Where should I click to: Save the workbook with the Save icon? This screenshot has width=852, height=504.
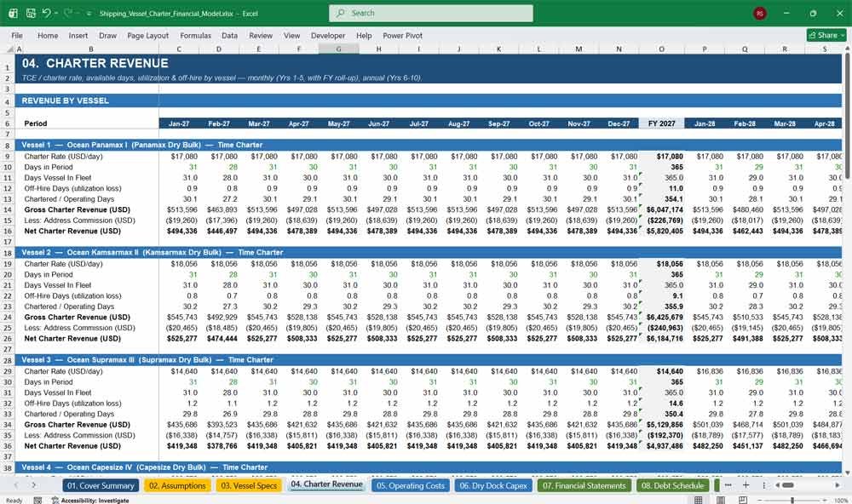click(31, 13)
